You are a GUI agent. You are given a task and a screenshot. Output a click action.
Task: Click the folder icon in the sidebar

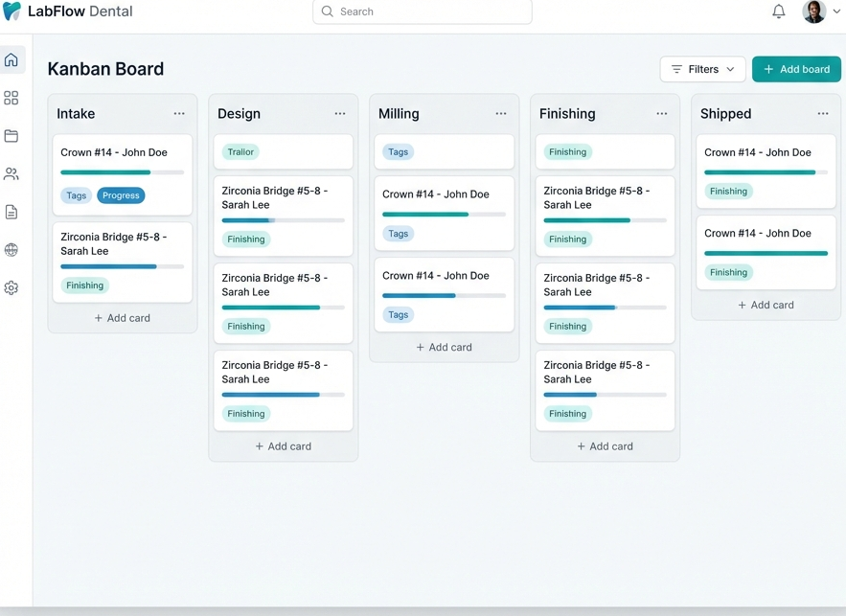(11, 135)
